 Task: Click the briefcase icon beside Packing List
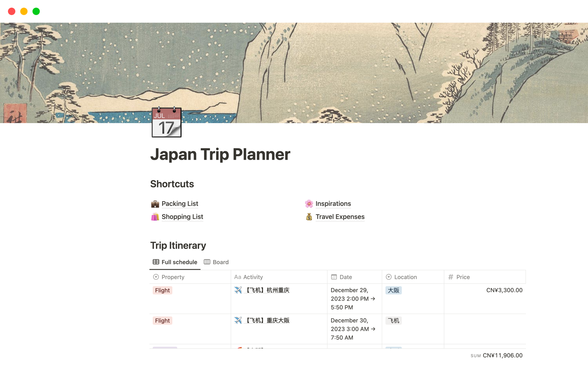tap(155, 204)
